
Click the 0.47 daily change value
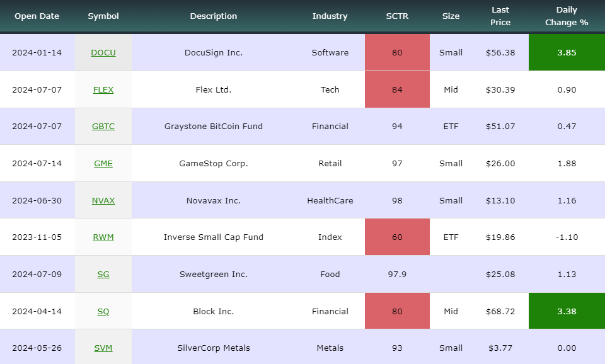point(567,126)
